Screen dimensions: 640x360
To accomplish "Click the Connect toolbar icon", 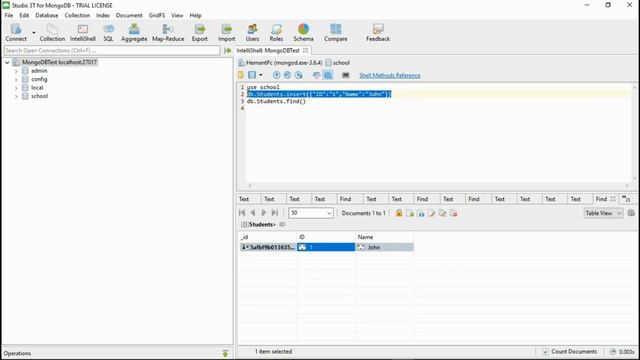I will [16, 32].
